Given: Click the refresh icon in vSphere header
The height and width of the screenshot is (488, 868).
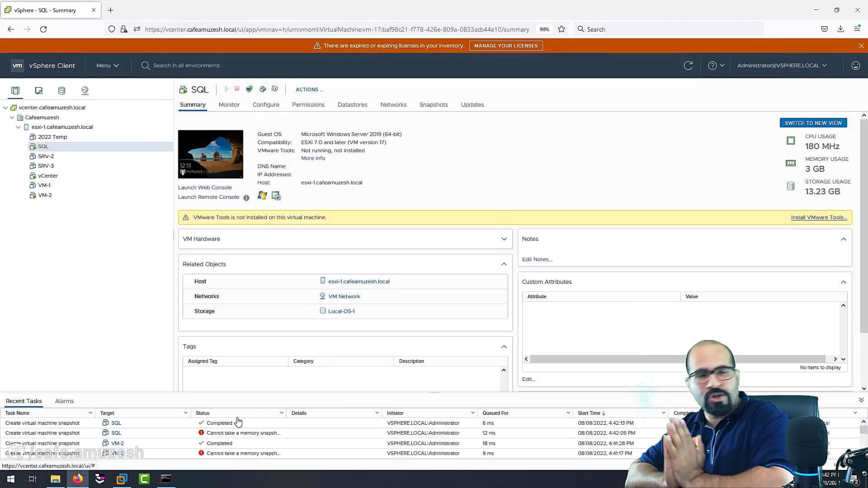Looking at the screenshot, I should coord(688,66).
